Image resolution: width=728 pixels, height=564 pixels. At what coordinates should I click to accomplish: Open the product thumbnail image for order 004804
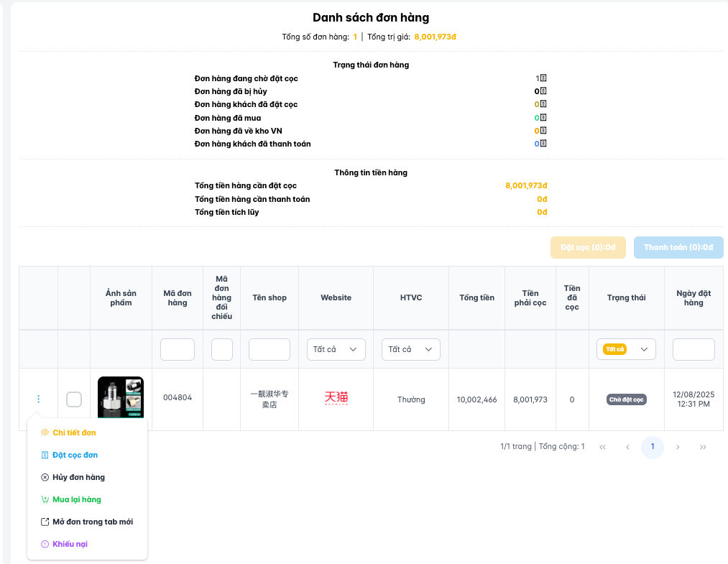pos(121,397)
